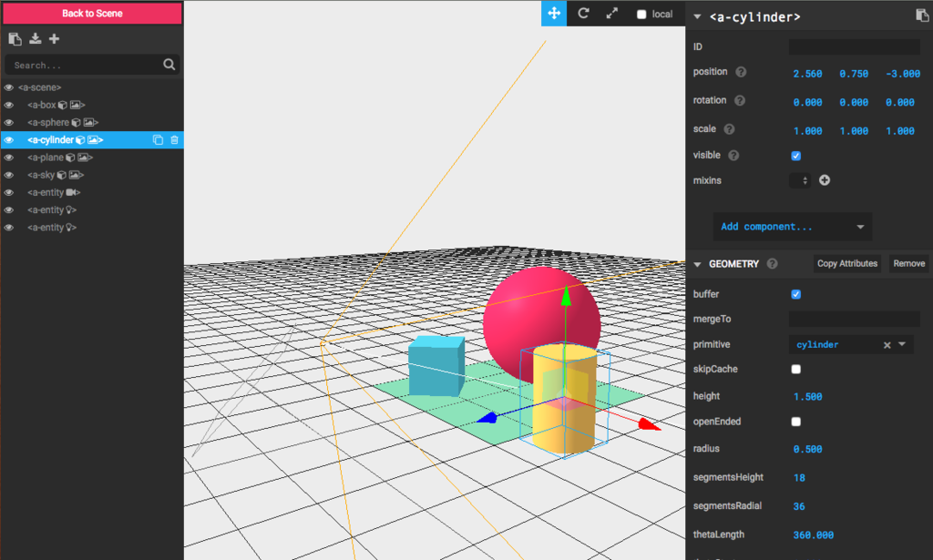Open the primitive dropdown arrow
The height and width of the screenshot is (560, 933).
coord(902,344)
